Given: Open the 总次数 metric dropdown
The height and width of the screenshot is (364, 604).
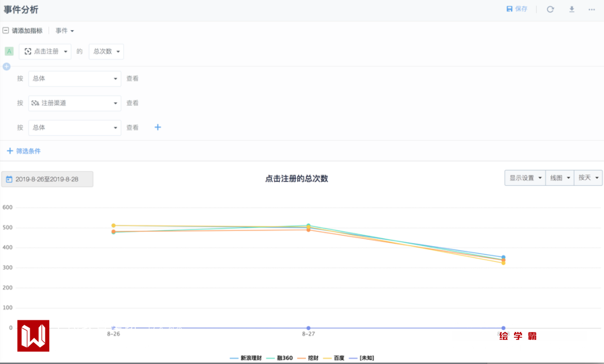Looking at the screenshot, I should point(106,51).
